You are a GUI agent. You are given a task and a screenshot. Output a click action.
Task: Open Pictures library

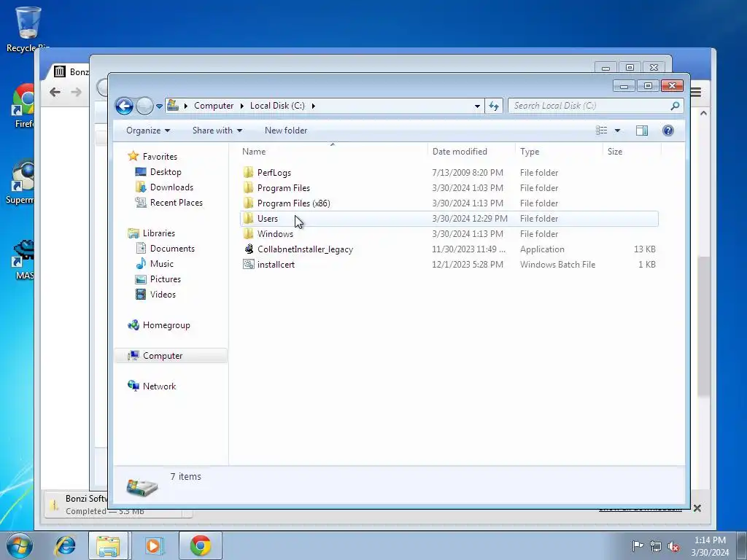click(x=166, y=279)
